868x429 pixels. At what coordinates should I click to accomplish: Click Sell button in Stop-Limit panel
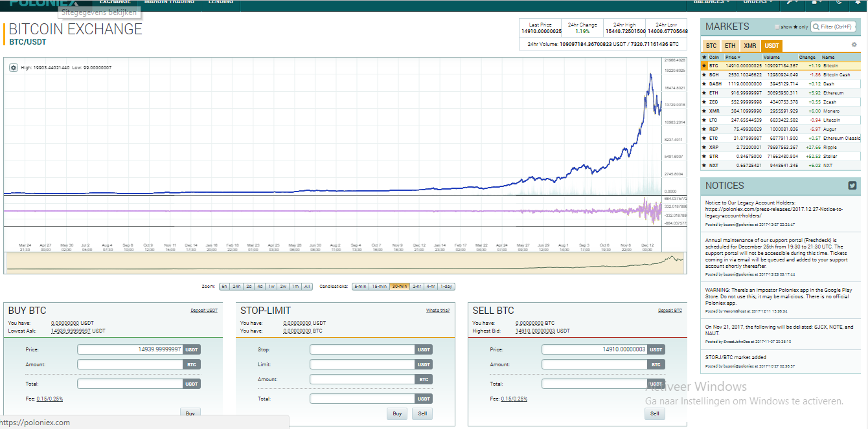(422, 413)
